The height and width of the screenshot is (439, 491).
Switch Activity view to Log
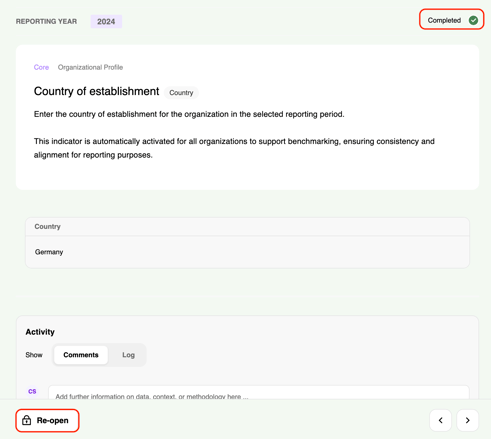point(128,355)
